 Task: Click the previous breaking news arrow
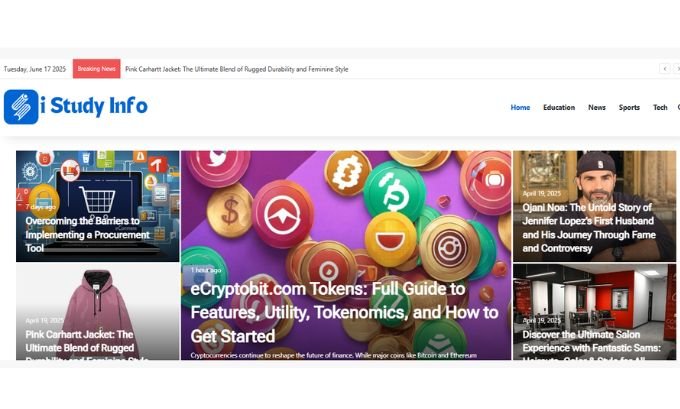click(x=664, y=69)
